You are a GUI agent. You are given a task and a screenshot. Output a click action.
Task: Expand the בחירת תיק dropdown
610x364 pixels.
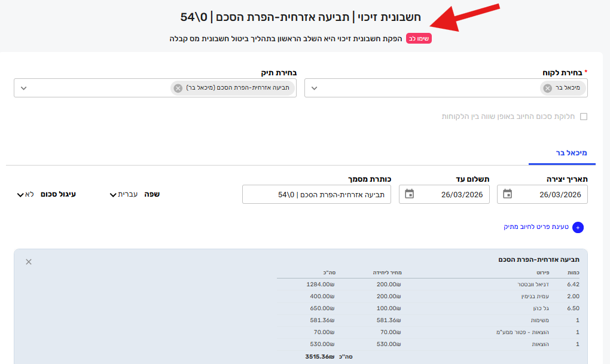click(x=24, y=88)
